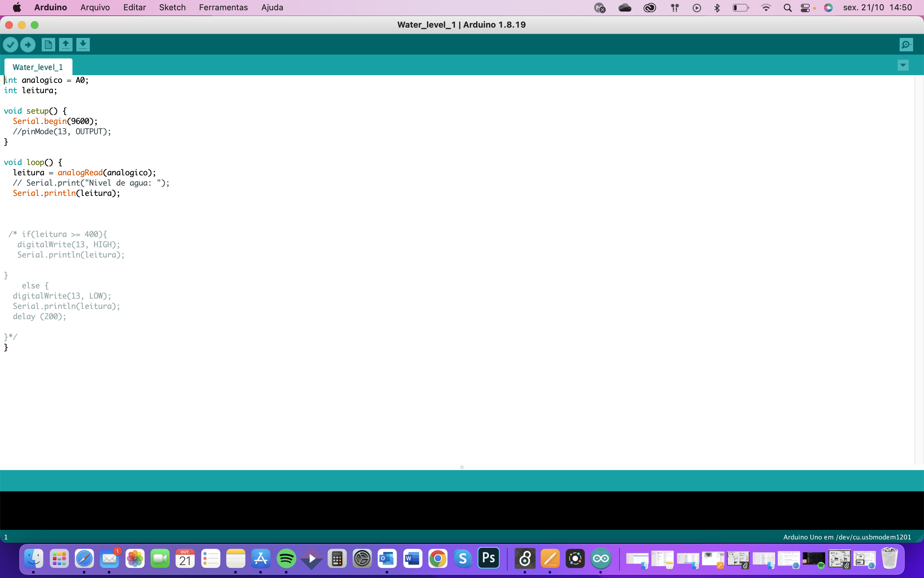924x578 pixels.
Task: Open the Serial Monitor magnifier icon
Action: pos(906,45)
